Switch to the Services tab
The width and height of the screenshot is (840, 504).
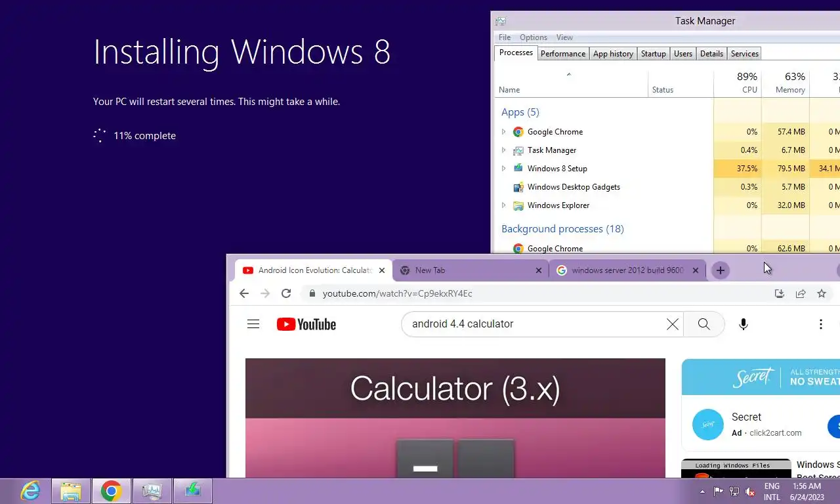(x=744, y=54)
